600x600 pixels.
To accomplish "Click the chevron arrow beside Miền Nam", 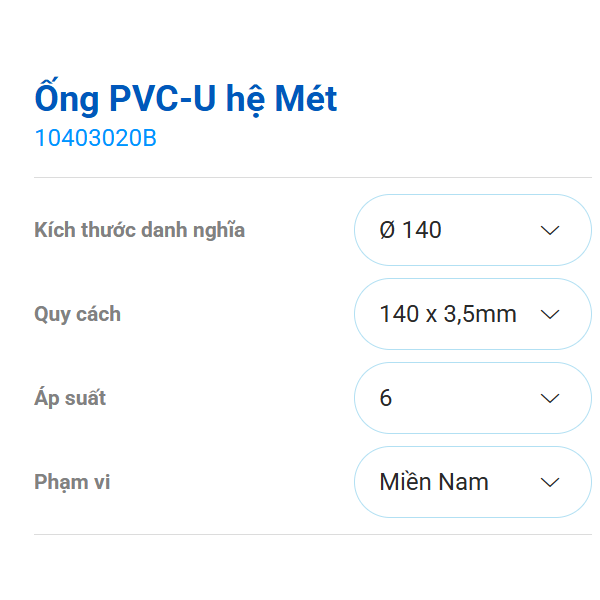I will click(549, 482).
